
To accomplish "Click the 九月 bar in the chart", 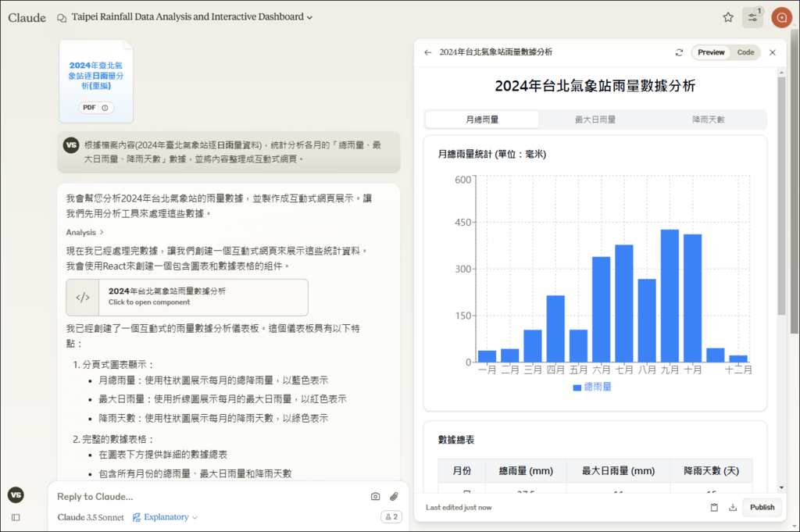I will [x=670, y=296].
